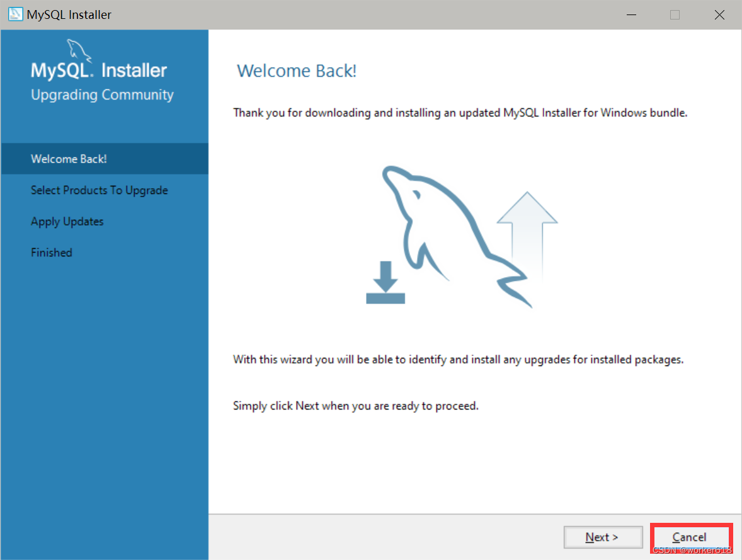742x560 pixels.
Task: Click the large dolphin upgrade illustration
Action: (457, 237)
